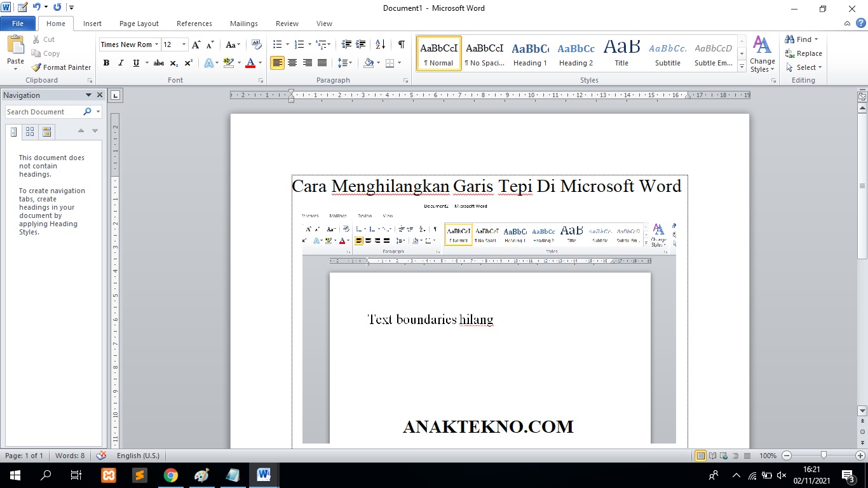Switch to Print Layout view in status bar

(700, 456)
